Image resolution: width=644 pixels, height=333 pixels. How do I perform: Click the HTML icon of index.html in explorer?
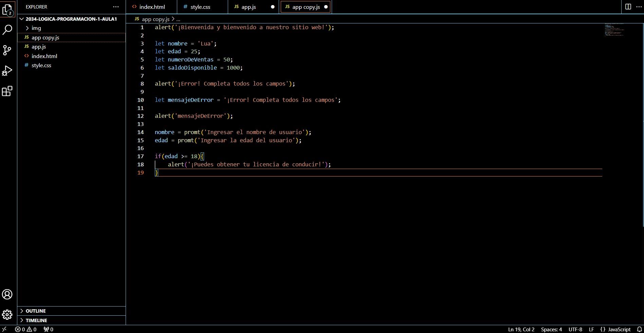click(x=26, y=56)
